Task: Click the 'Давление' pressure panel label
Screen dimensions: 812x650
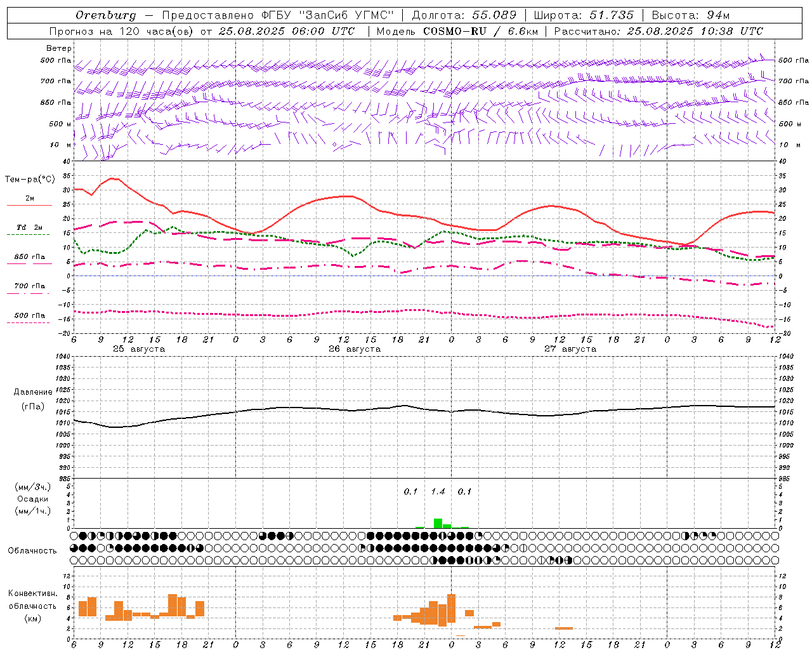Action: (x=32, y=392)
